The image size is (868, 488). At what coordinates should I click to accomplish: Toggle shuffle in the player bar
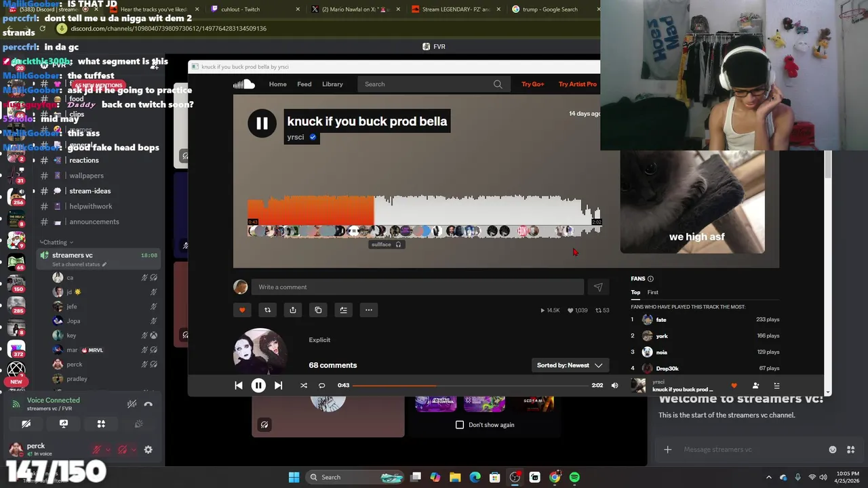coord(304,385)
